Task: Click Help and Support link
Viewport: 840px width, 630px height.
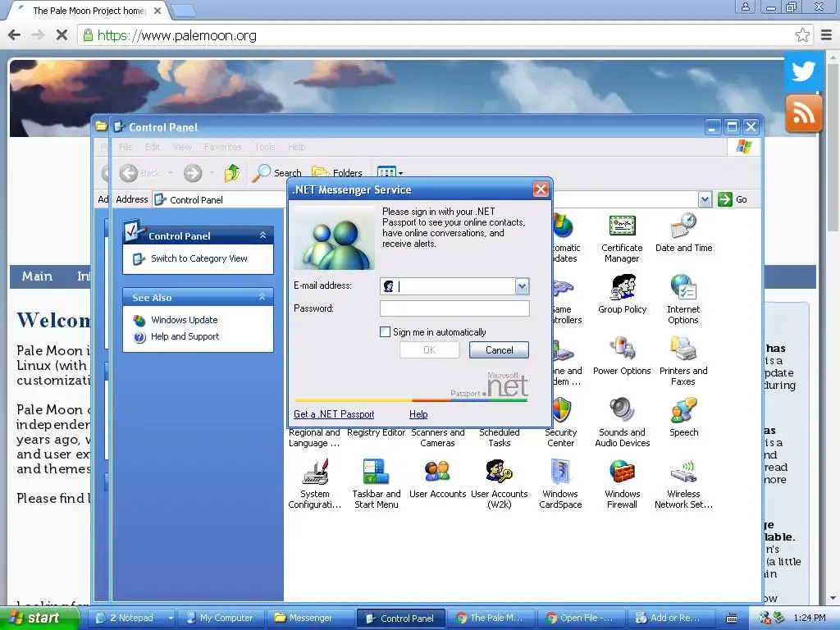Action: (x=185, y=336)
